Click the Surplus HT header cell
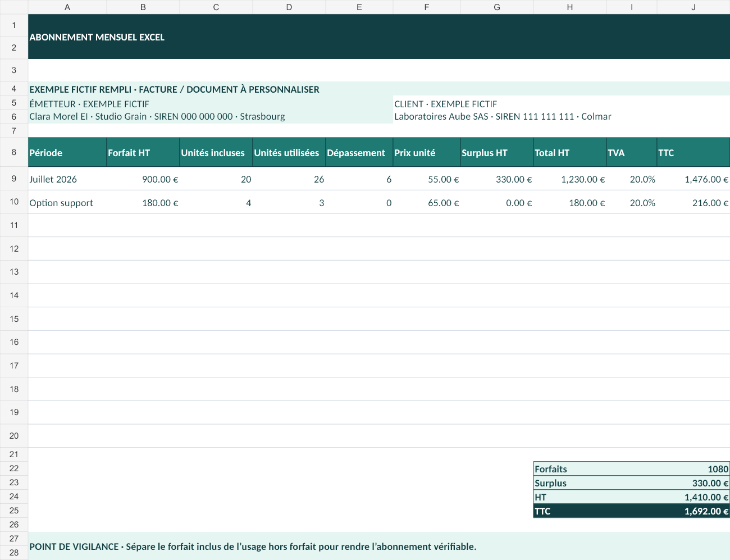 (x=497, y=152)
